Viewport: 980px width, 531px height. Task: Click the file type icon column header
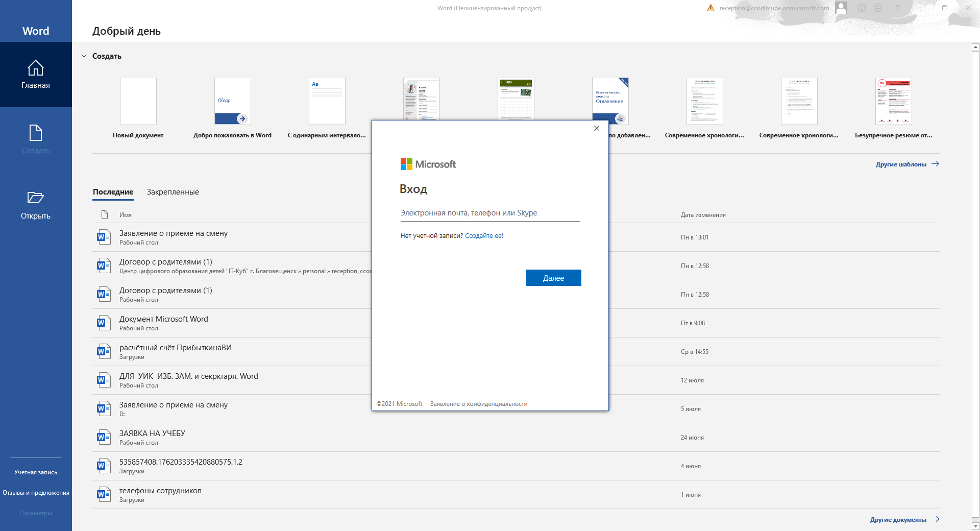(x=105, y=214)
